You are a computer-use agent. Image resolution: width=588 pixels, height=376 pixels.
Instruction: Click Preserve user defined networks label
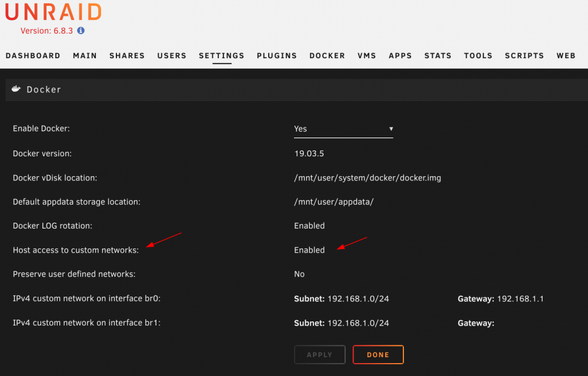click(74, 274)
